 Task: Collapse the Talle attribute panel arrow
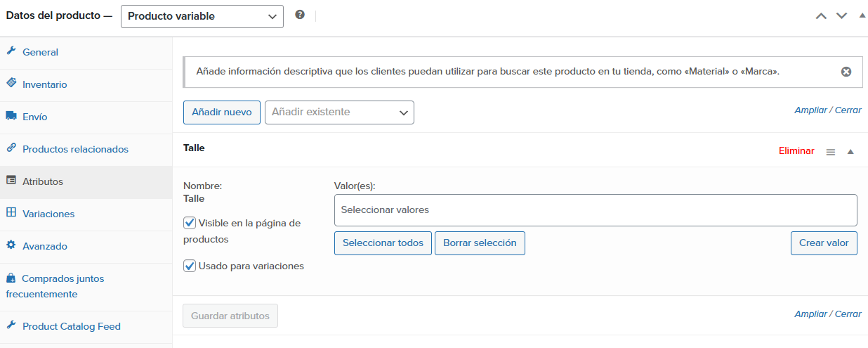850,151
